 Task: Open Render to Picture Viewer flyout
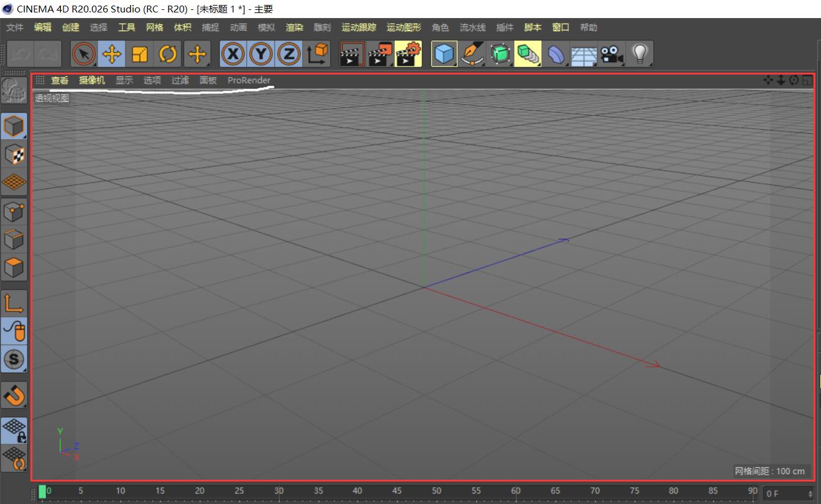tap(380, 54)
